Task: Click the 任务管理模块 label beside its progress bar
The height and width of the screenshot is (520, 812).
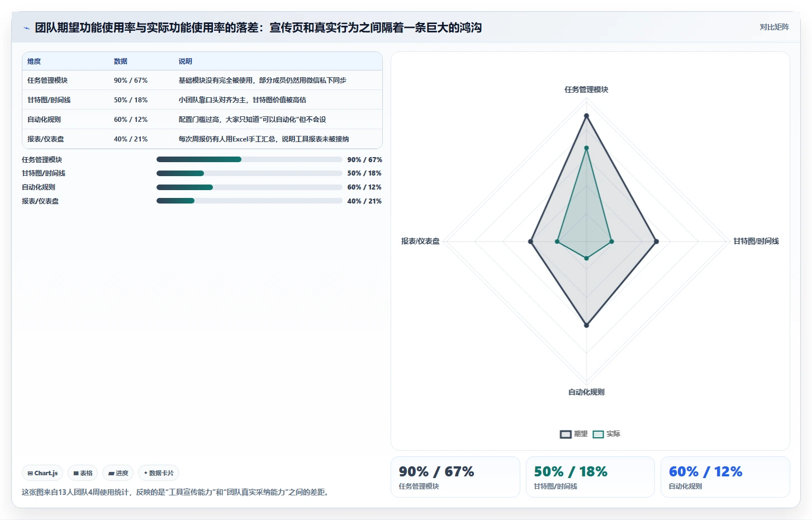Action: [42, 160]
